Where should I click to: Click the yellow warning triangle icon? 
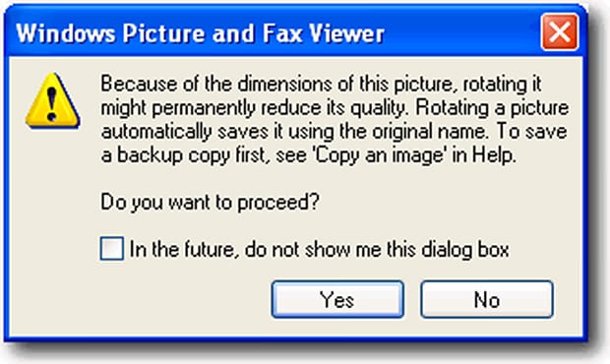tap(52, 100)
